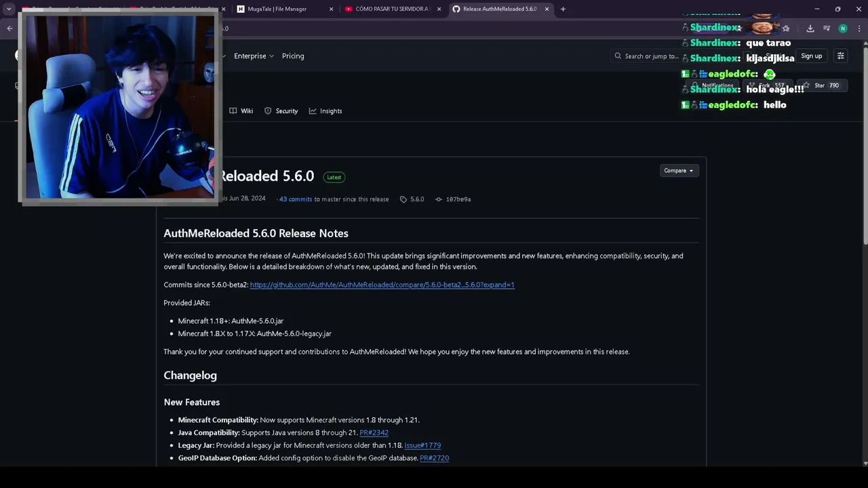Click the streamer webcam overlay
The width and height of the screenshot is (868, 488).
point(119,107)
